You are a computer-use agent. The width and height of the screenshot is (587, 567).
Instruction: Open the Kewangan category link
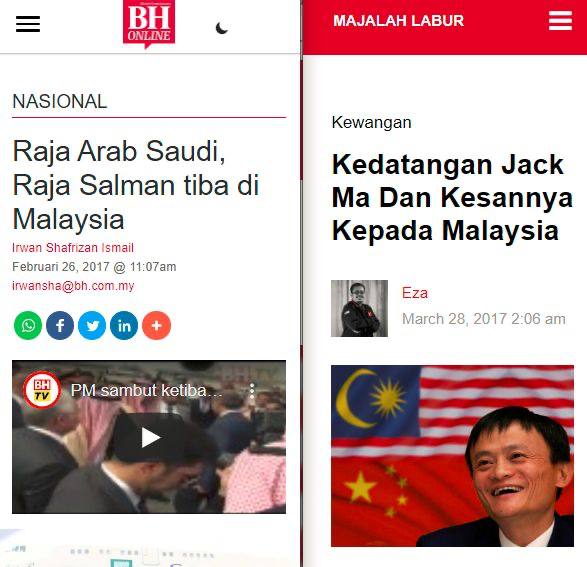[x=371, y=122]
